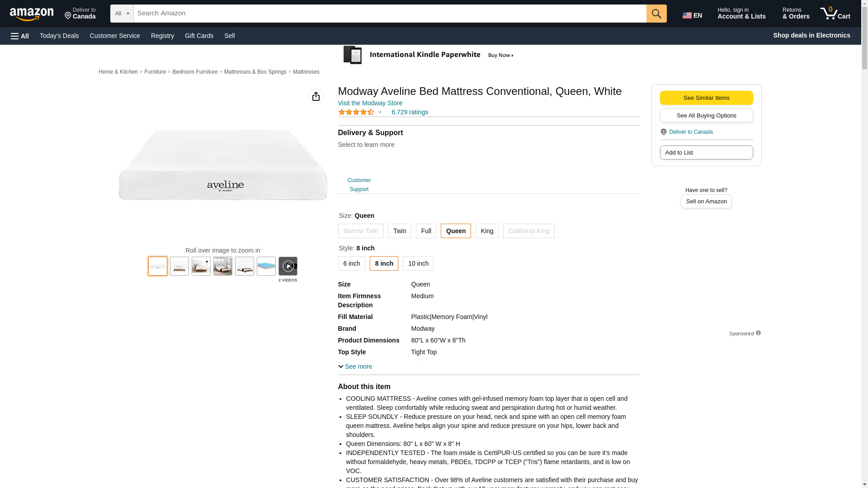Select the blue foam layer thumbnail
The image size is (868, 488).
pyautogui.click(x=266, y=266)
